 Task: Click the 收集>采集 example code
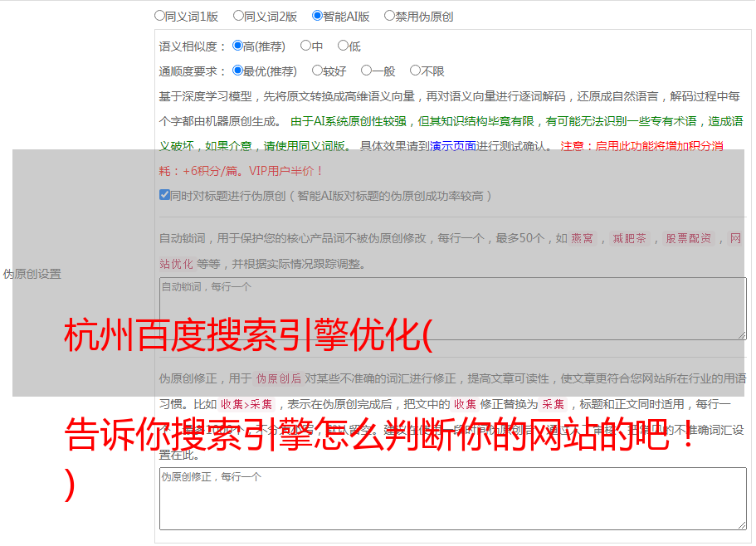(246, 404)
